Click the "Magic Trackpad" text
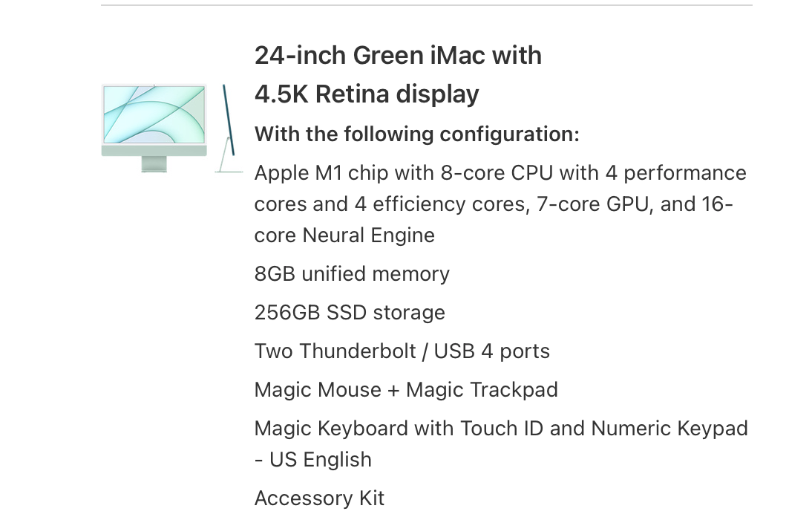This screenshot has height=520, width=812. pos(482,390)
